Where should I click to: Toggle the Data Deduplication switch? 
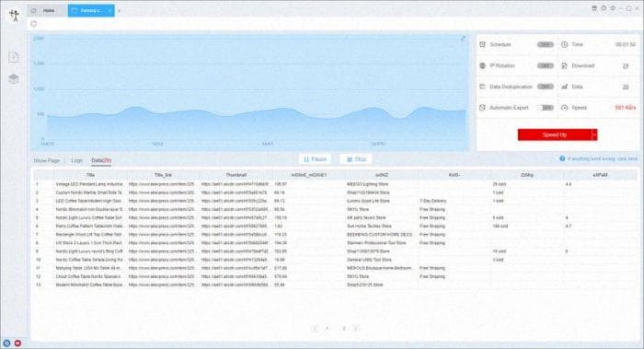click(546, 87)
